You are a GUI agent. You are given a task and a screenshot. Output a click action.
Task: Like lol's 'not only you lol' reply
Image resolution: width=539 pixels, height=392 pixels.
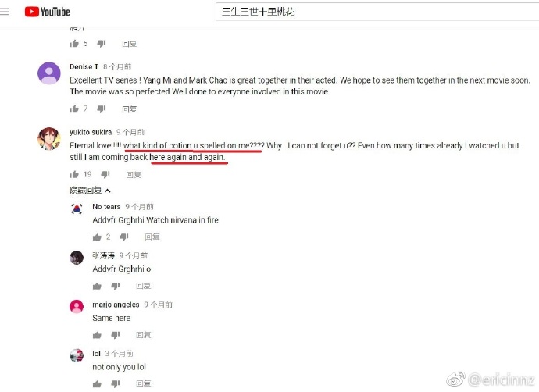pyautogui.click(x=97, y=383)
